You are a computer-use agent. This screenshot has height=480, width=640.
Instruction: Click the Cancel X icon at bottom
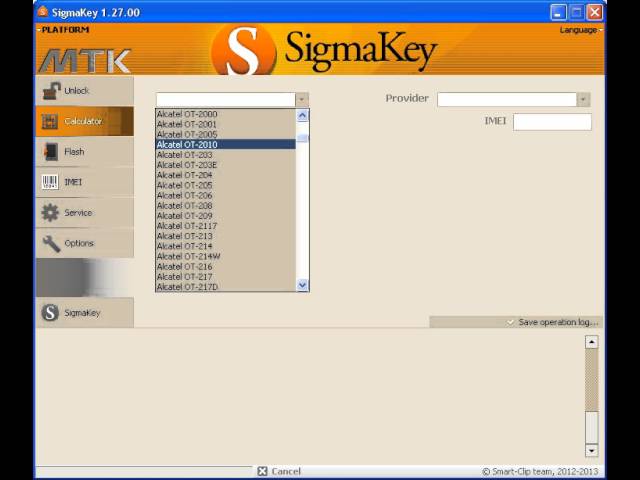pos(262,471)
